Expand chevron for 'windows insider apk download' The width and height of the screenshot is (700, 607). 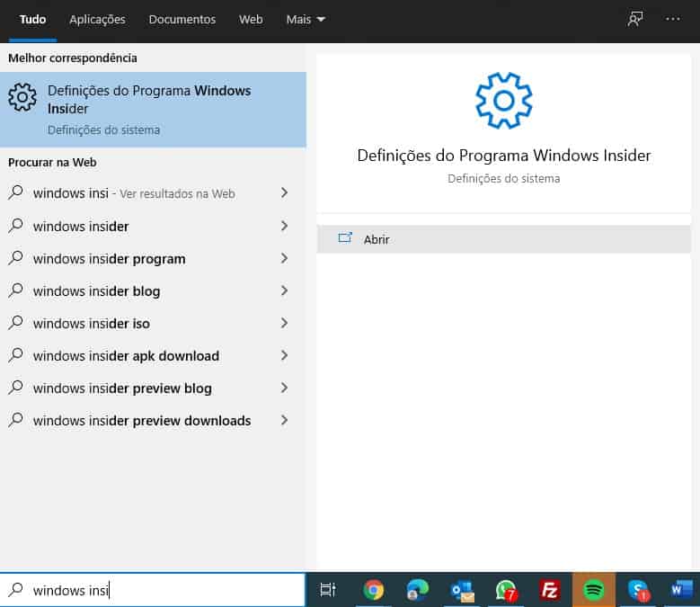(x=284, y=355)
